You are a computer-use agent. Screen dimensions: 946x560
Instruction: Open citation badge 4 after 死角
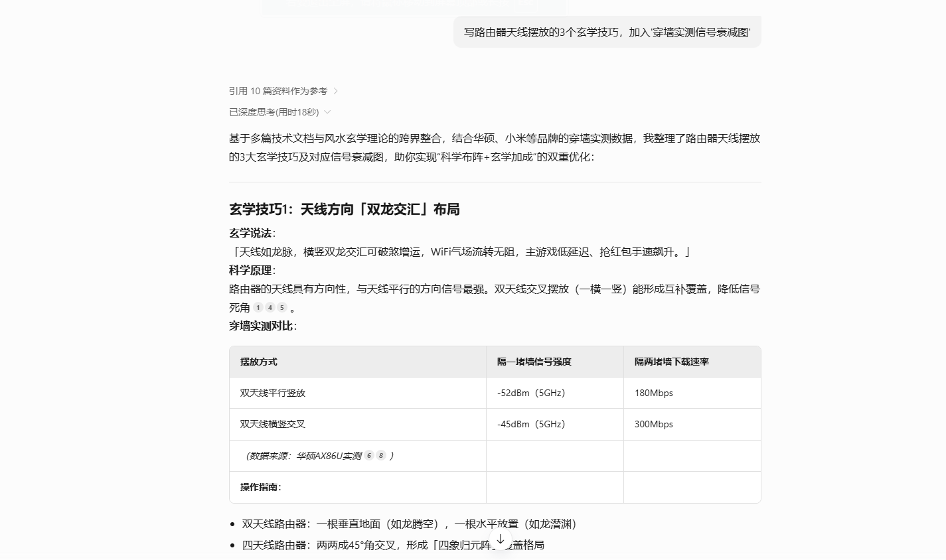click(270, 308)
